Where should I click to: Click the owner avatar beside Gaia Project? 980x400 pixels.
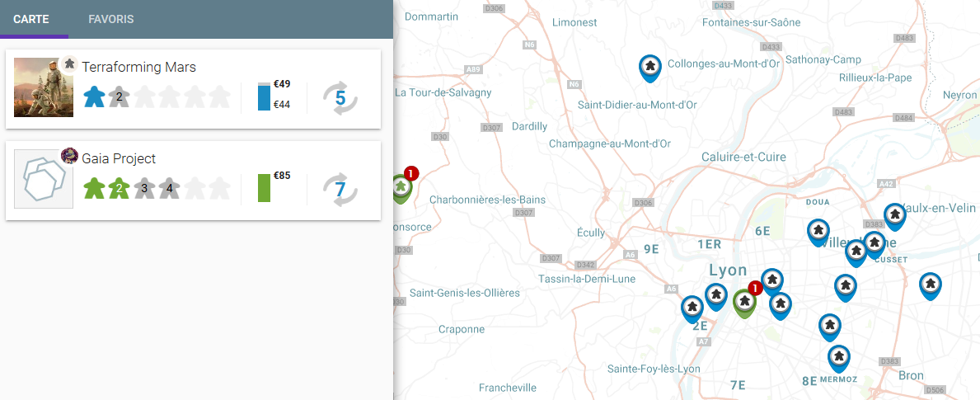click(x=69, y=155)
